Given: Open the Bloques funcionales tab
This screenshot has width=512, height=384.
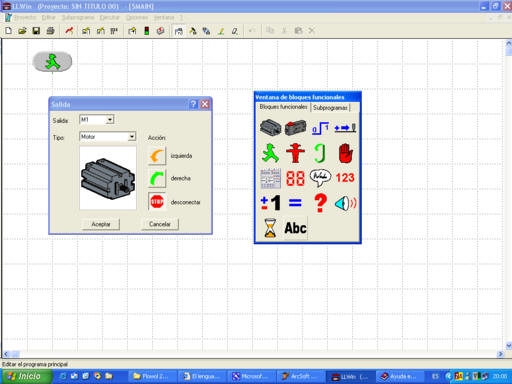Looking at the screenshot, I should point(283,107).
